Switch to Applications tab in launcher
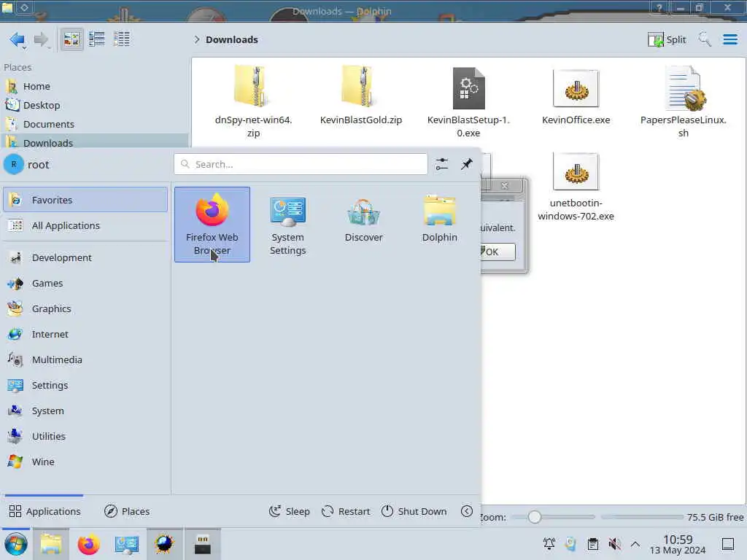Screen dimensions: 747x560 44,511
